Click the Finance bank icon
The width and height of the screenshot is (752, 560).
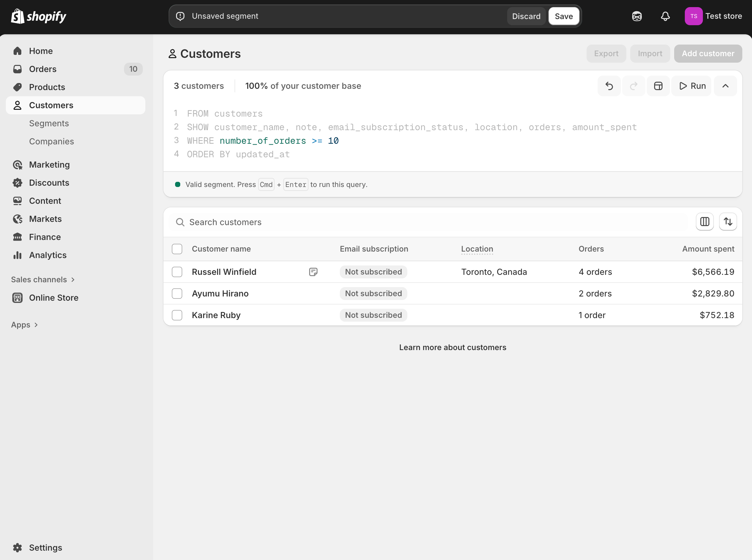pos(18,237)
